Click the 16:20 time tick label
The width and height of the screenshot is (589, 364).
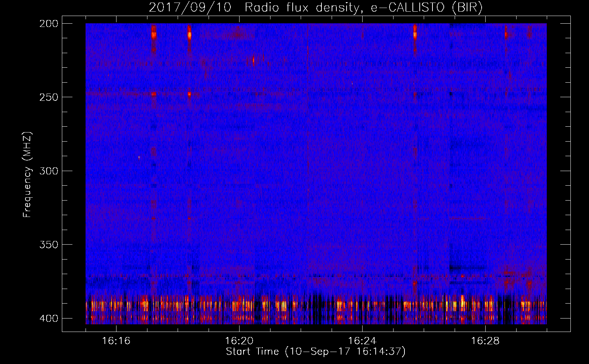(x=239, y=341)
